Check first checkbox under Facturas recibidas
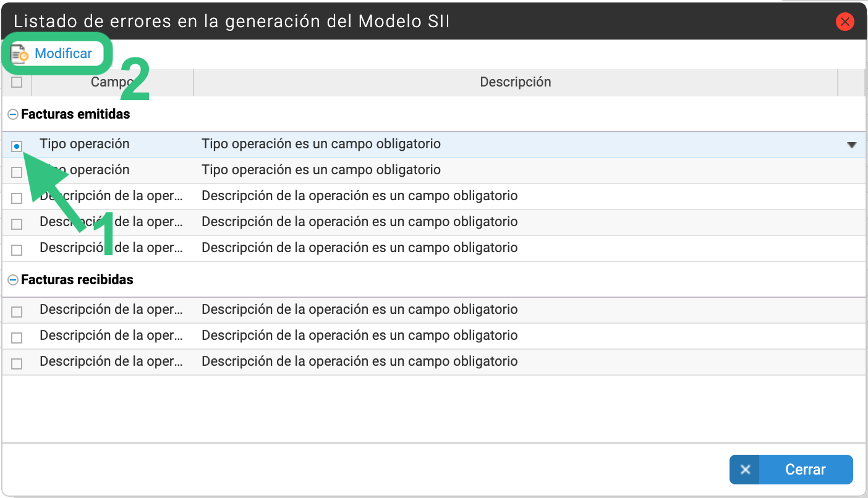The width and height of the screenshot is (868, 498). (17, 312)
